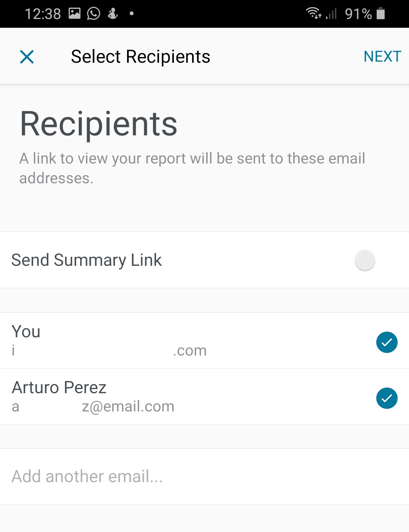This screenshot has width=409, height=532.
Task: Select the Arturo Perez name
Action: pos(59,387)
